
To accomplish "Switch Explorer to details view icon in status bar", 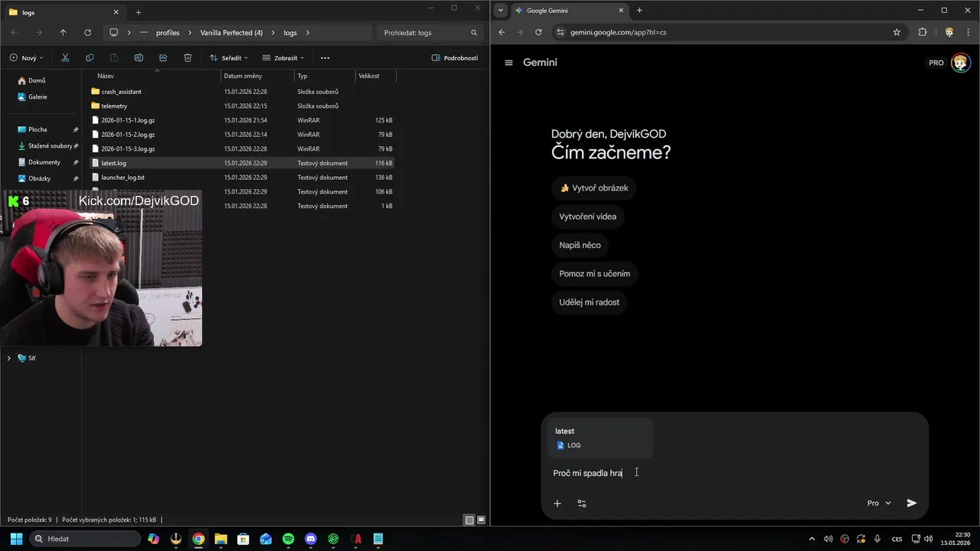I will (x=469, y=520).
